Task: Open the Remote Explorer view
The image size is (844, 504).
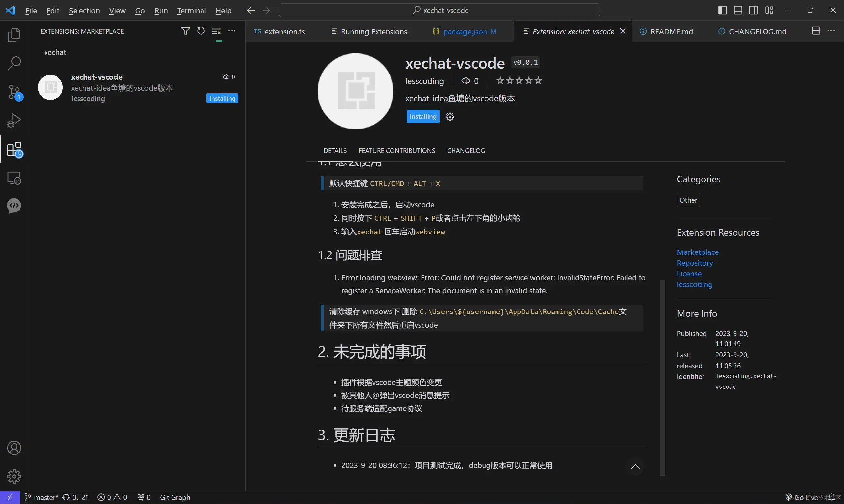Action: point(14,178)
